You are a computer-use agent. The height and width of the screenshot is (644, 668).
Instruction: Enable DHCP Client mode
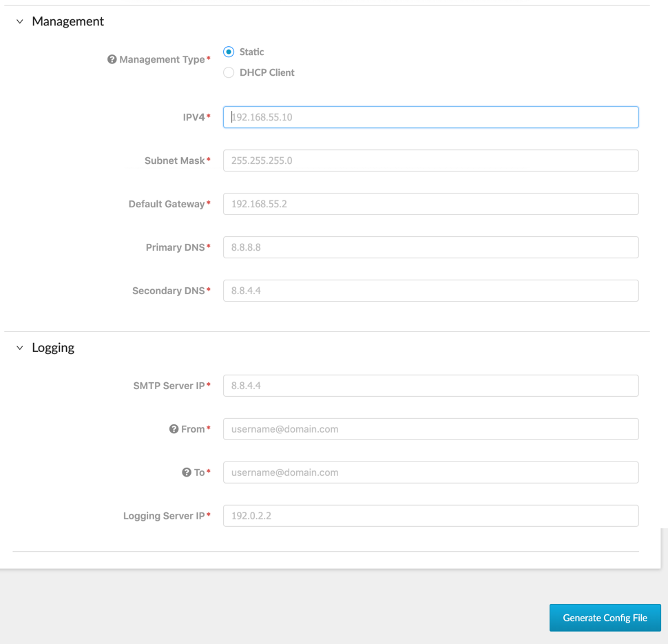tap(228, 72)
